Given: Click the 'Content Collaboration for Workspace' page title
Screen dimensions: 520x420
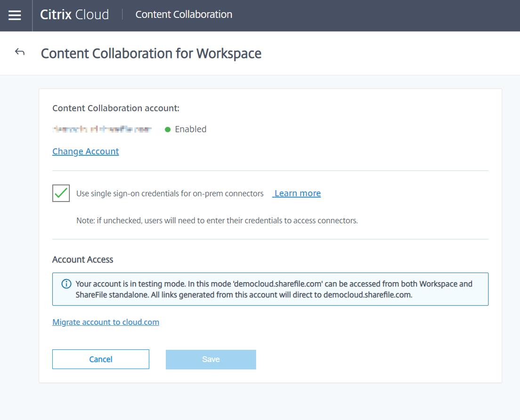Looking at the screenshot, I should (x=151, y=53).
